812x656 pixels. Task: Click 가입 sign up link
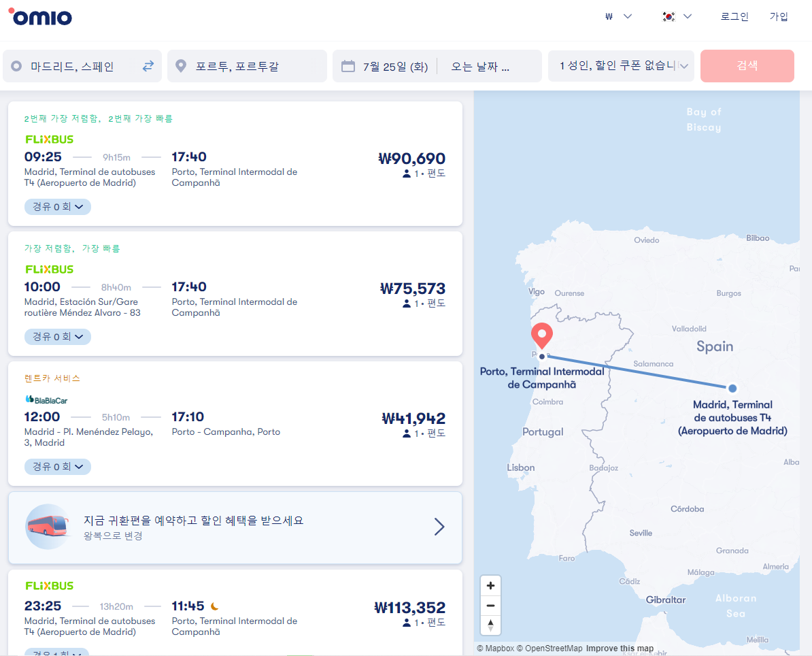coord(779,16)
